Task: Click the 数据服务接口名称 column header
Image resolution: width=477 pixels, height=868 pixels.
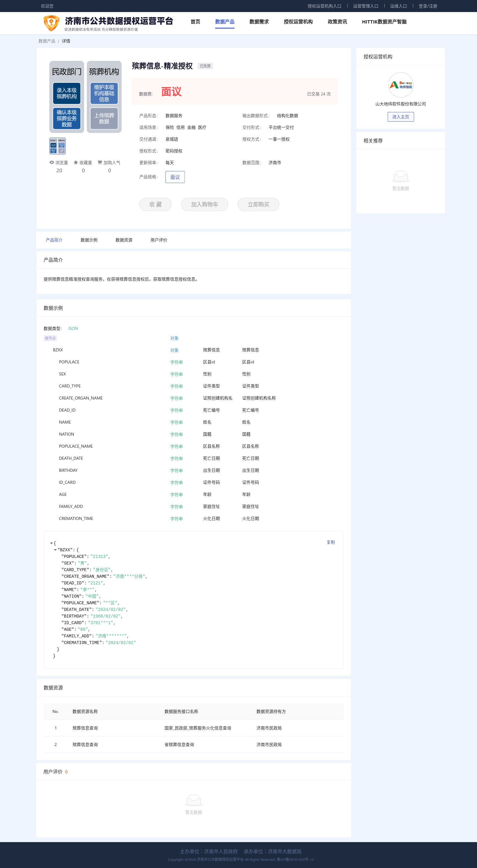Action: point(181,711)
